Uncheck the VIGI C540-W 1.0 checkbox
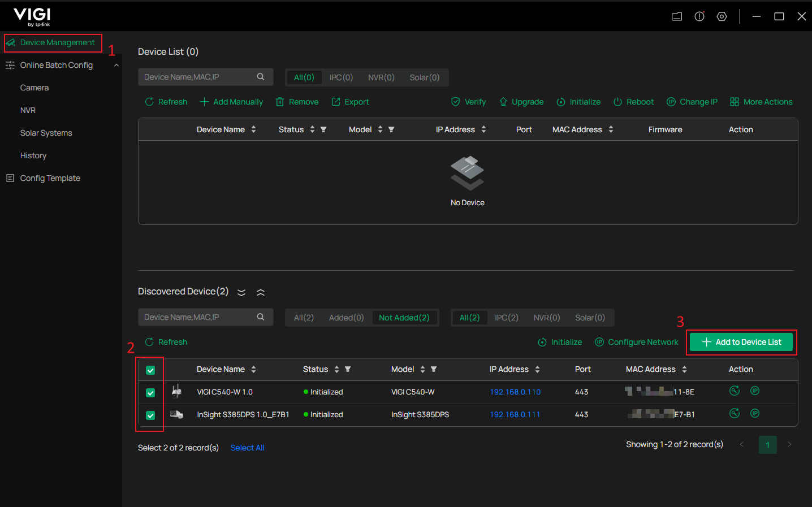This screenshot has width=812, height=507. click(150, 393)
